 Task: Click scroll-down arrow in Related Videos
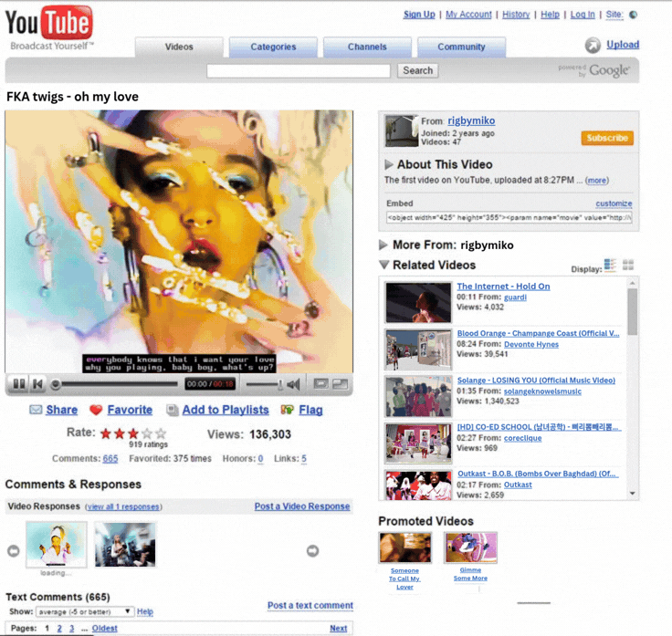(x=633, y=494)
